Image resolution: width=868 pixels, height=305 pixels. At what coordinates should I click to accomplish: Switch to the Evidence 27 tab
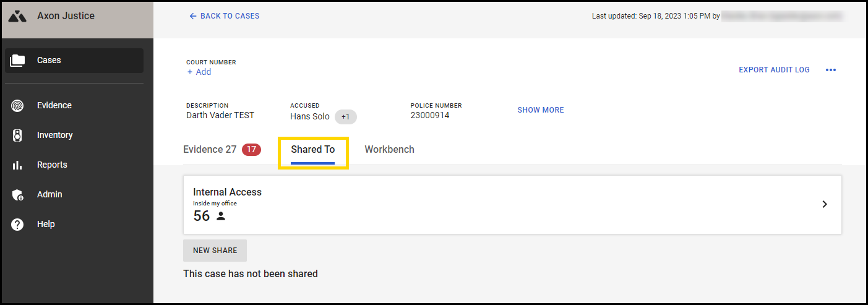pyautogui.click(x=210, y=149)
